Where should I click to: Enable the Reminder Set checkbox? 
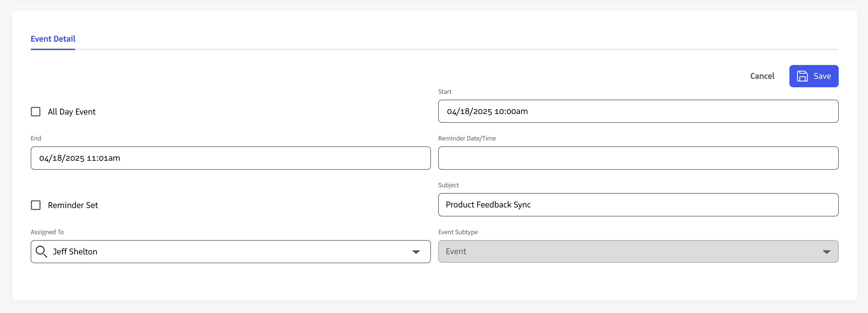pyautogui.click(x=36, y=205)
